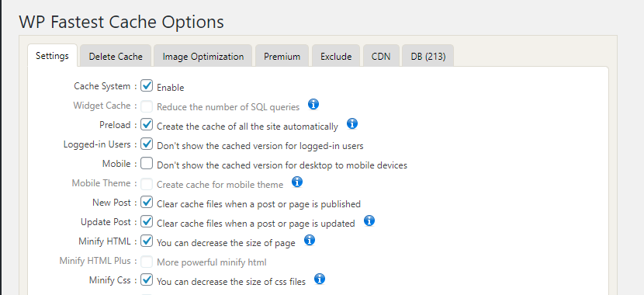Click the Preload info icon
644x295 pixels.
click(x=352, y=123)
